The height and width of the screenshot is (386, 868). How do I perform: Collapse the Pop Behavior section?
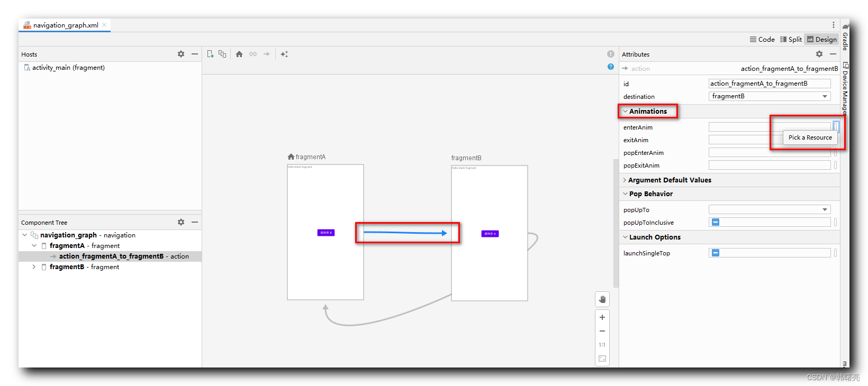pyautogui.click(x=625, y=194)
